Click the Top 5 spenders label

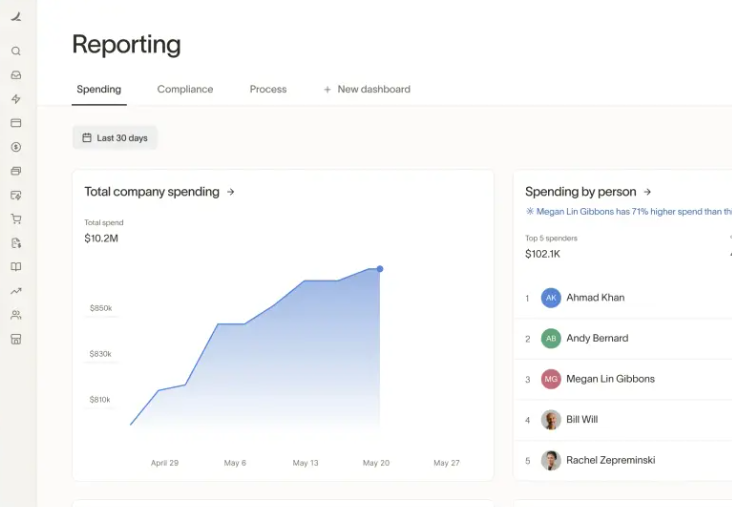tap(551, 238)
